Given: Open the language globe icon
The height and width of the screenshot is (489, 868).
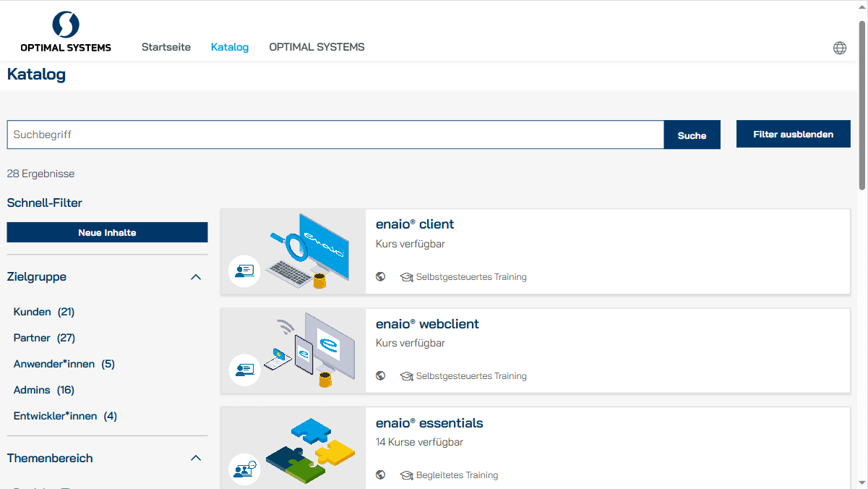Looking at the screenshot, I should (840, 48).
